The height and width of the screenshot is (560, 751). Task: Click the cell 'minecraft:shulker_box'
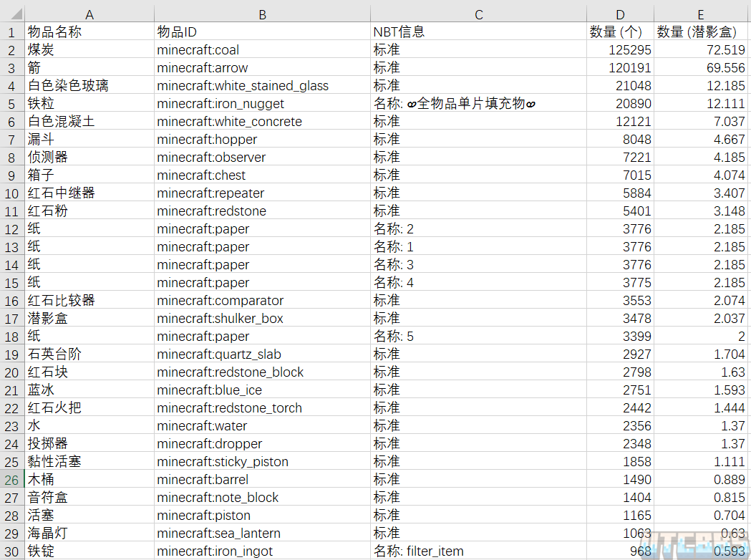tap(262, 318)
